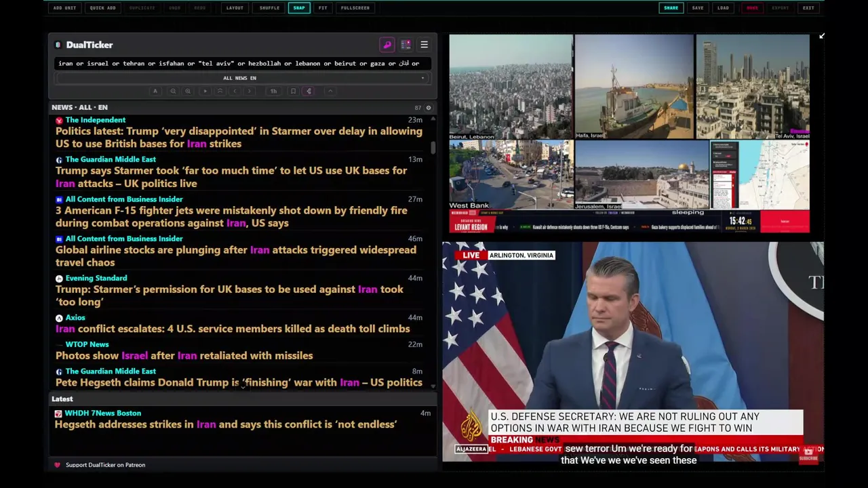Click the West Bank webcam thumbnail

[x=511, y=175]
